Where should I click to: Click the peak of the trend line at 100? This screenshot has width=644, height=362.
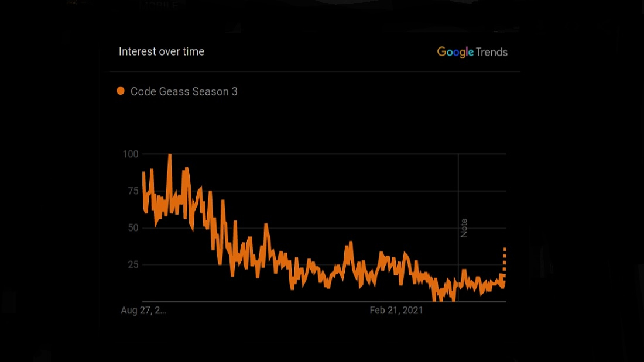point(170,155)
